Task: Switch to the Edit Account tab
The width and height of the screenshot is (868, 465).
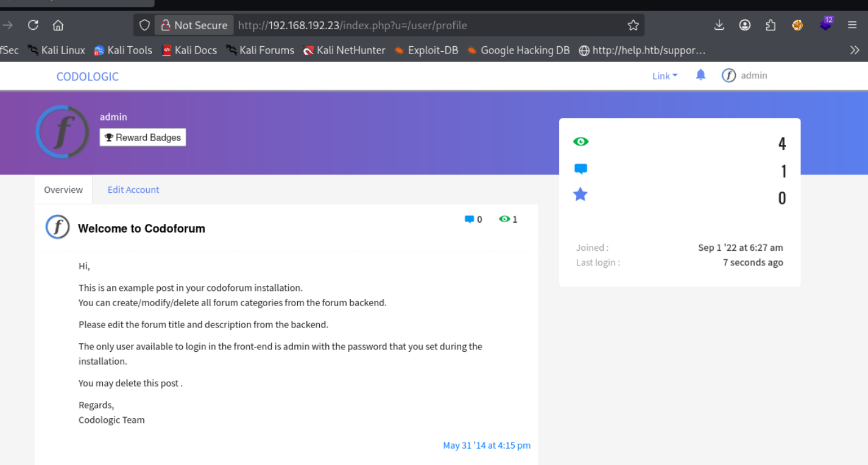Action: (133, 190)
